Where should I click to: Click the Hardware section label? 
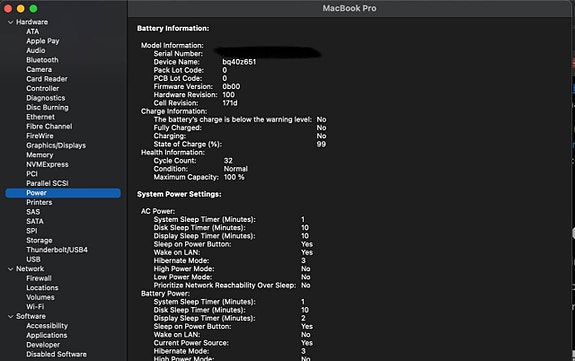(x=32, y=22)
